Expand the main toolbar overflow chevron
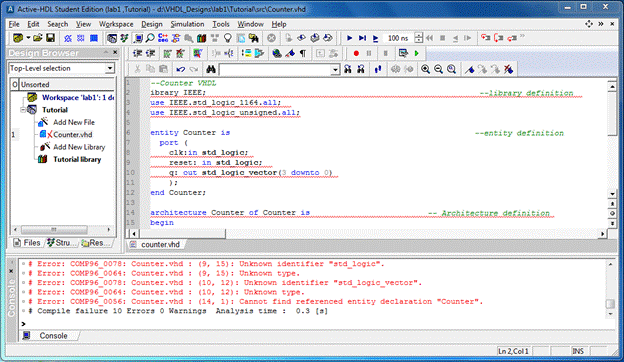 [522, 36]
